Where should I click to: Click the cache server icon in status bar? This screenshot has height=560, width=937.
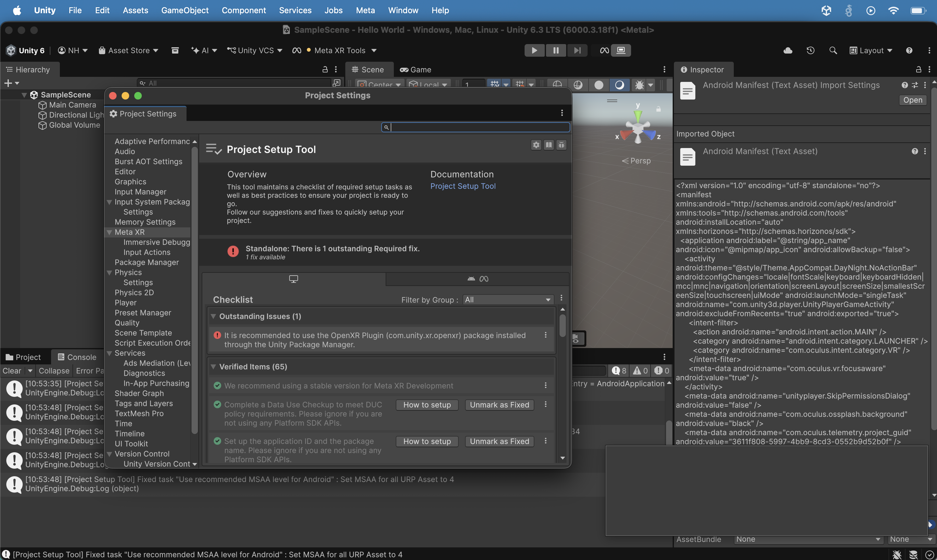pos(913,554)
